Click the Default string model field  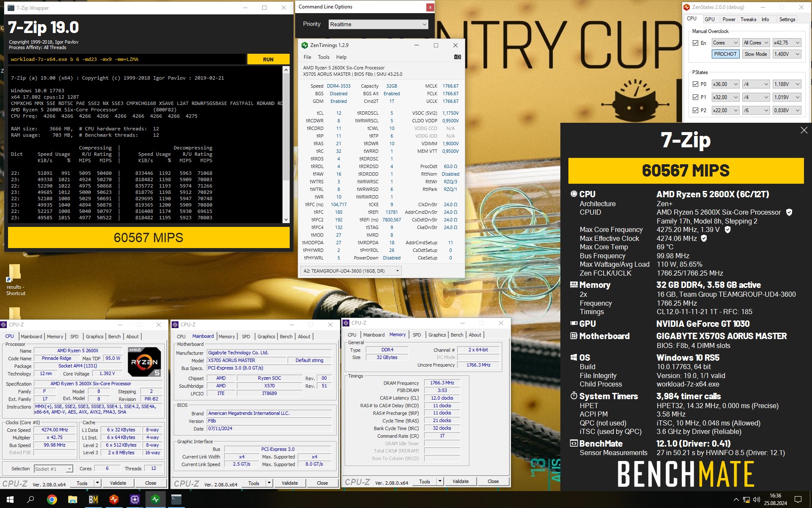click(309, 360)
